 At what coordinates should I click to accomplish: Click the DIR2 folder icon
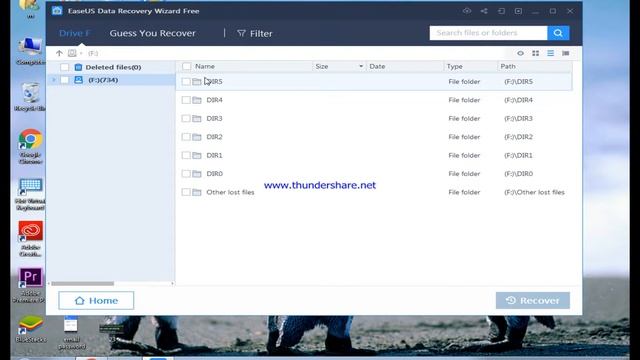pos(197,137)
